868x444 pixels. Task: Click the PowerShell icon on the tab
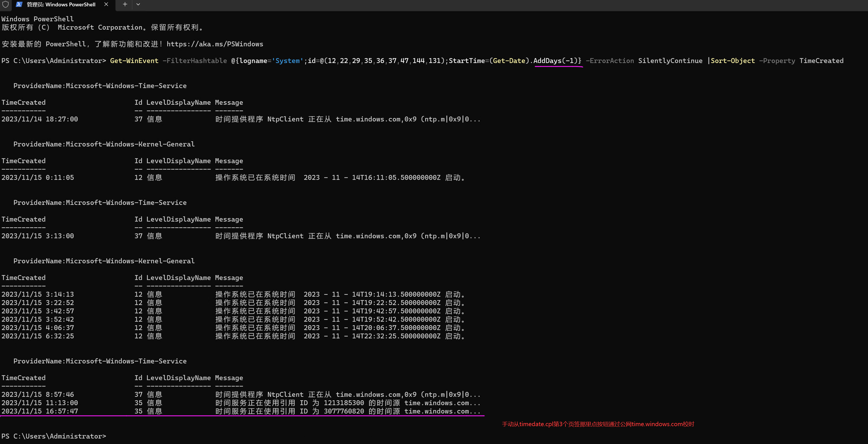coord(19,4)
